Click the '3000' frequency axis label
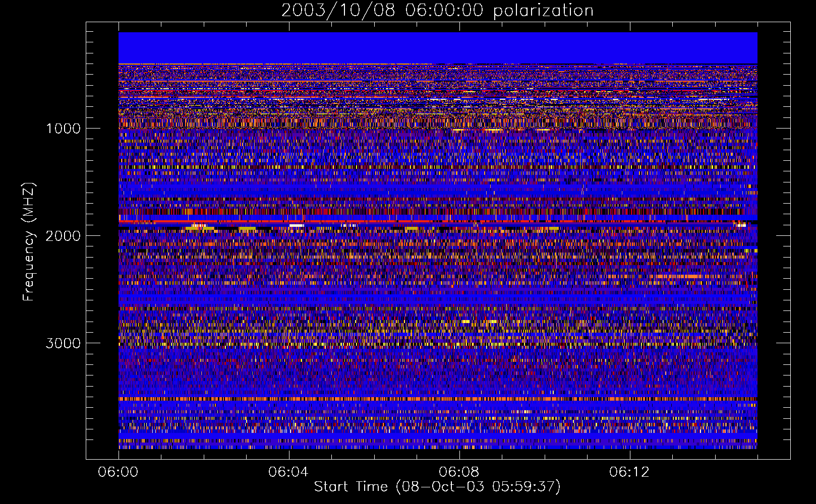This screenshot has height=504, width=816. pyautogui.click(x=63, y=343)
